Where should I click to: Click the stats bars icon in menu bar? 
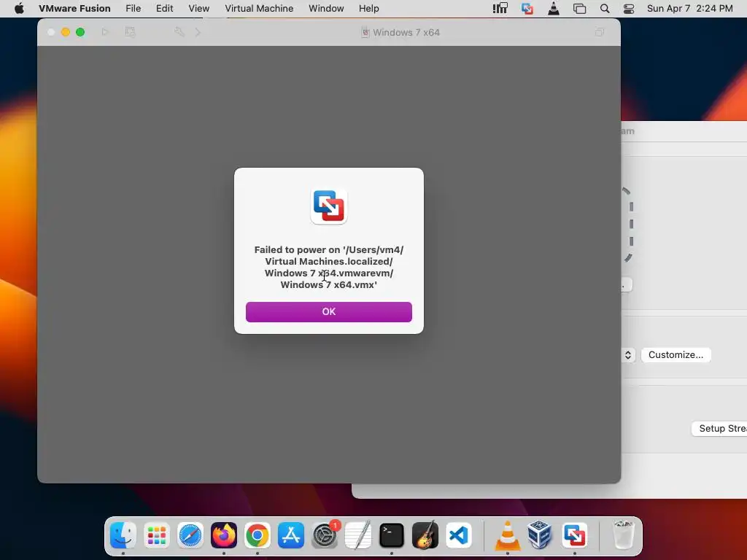point(500,9)
